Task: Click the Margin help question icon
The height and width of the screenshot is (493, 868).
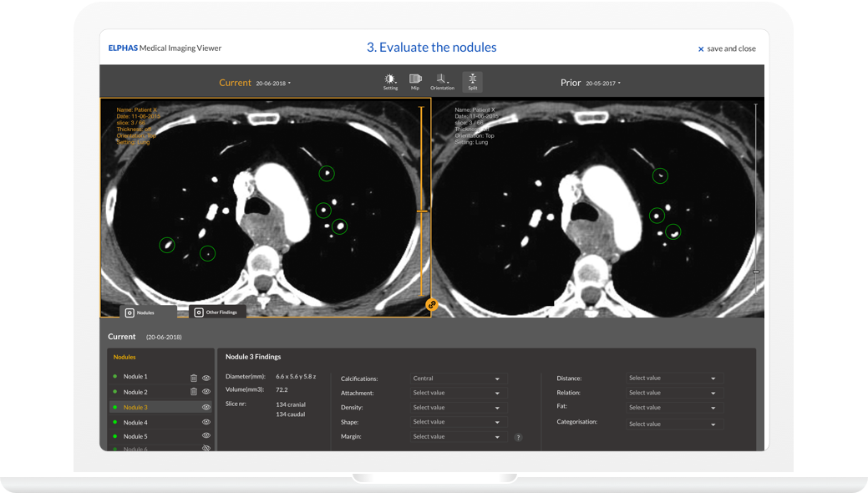Action: point(518,437)
